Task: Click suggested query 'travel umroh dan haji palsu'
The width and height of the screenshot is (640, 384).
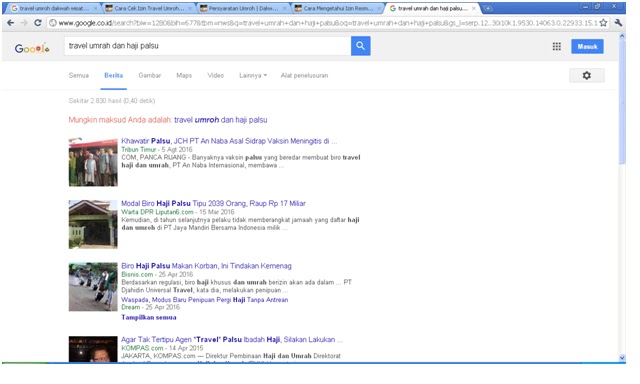Action: 221,120
